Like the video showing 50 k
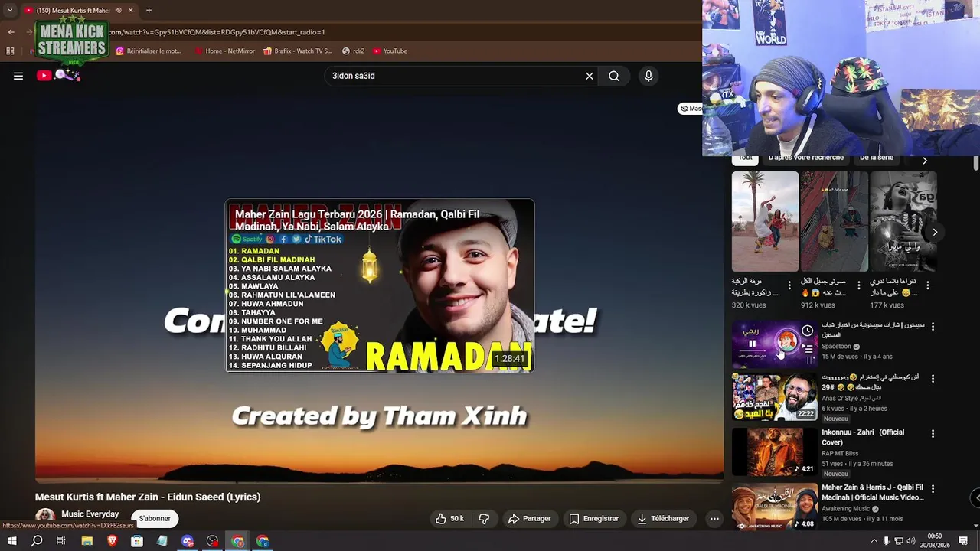 450,518
